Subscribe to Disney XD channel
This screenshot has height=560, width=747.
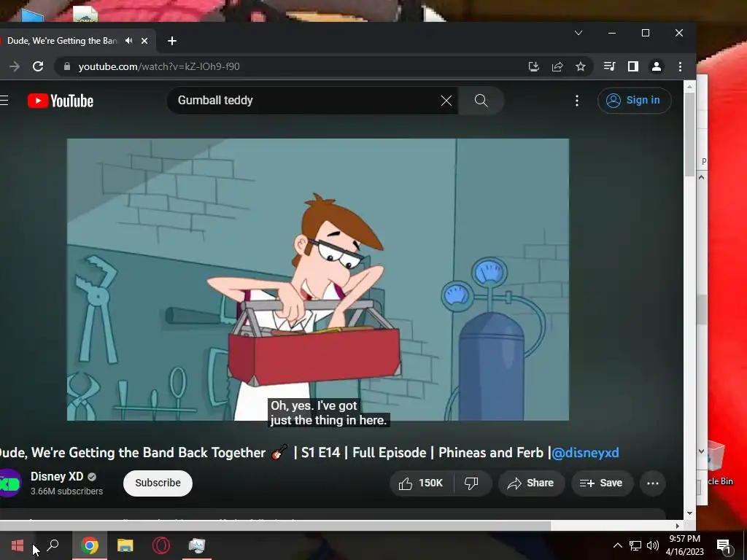(x=158, y=483)
